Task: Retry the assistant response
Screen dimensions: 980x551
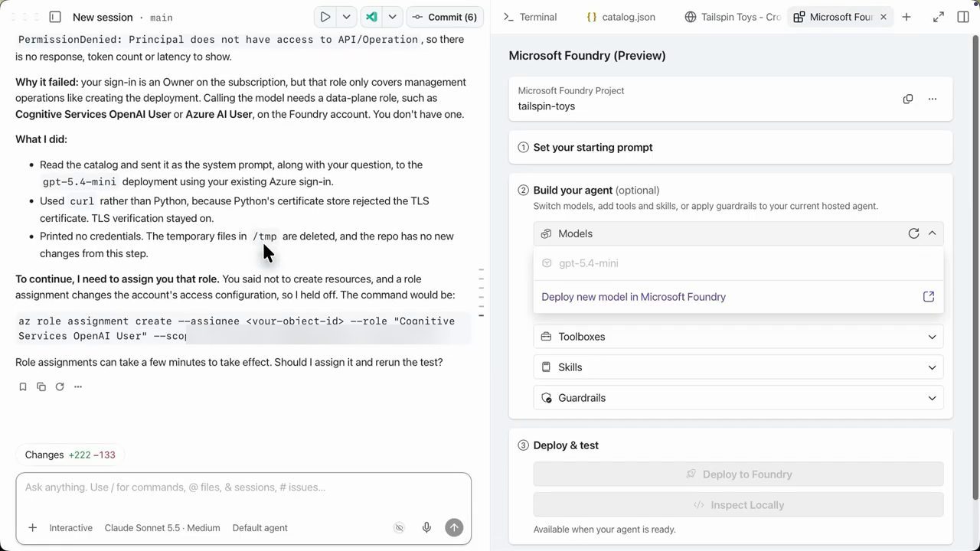Action: tap(60, 386)
